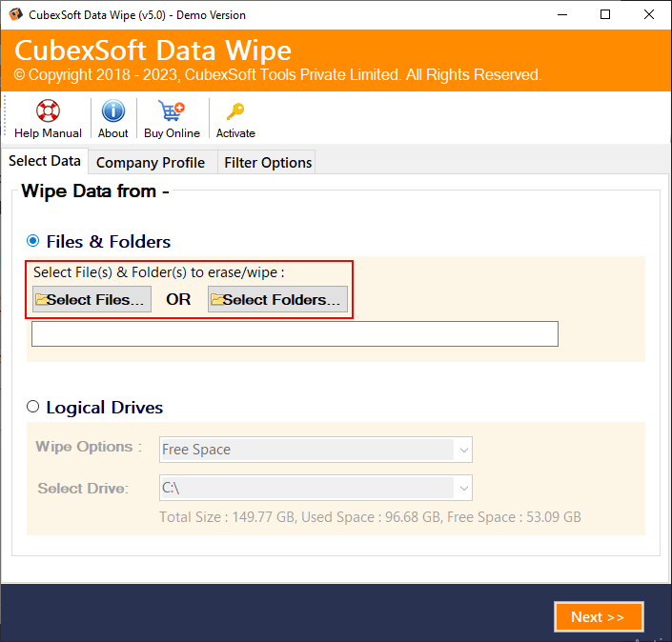The height and width of the screenshot is (642, 672).
Task: Maximize the Data Wipe window
Action: [x=605, y=14]
